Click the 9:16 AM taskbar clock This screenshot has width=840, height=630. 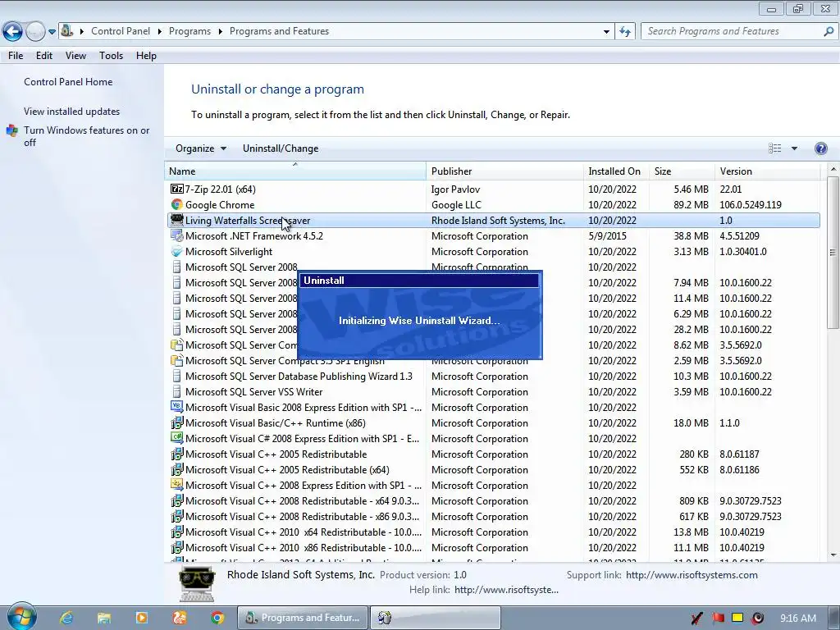pos(798,619)
